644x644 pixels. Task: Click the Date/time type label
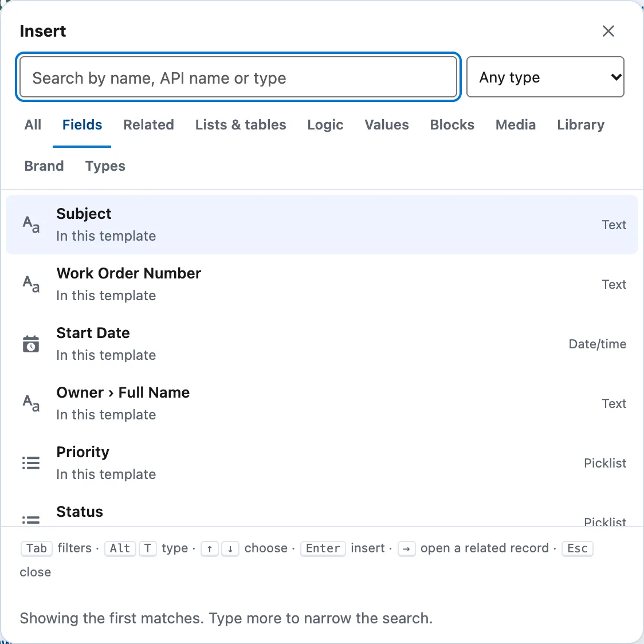(x=597, y=344)
